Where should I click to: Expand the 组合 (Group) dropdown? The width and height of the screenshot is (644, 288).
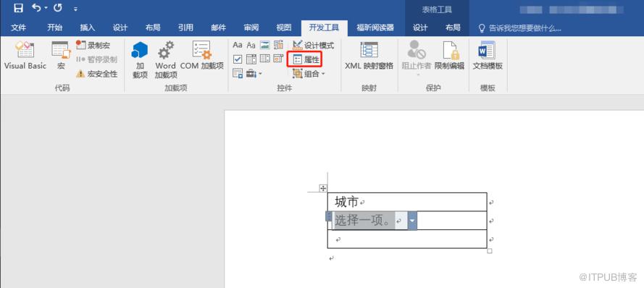[309, 74]
